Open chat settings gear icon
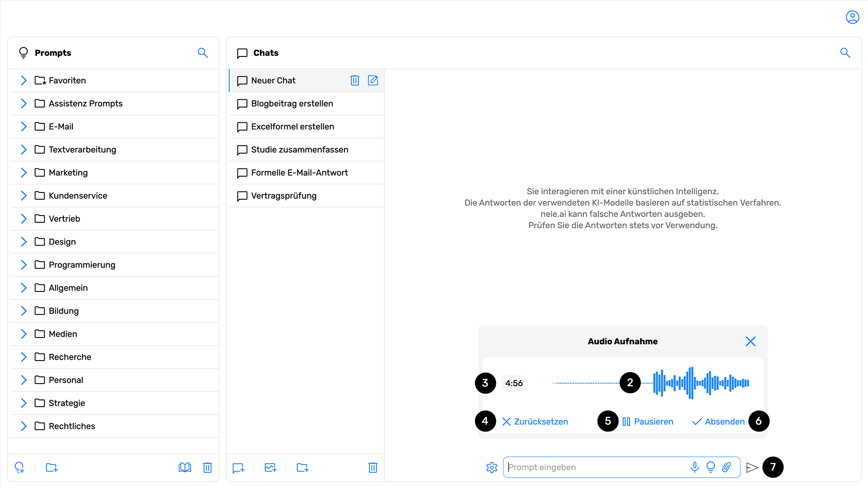Viewport: 868px width, 488px height. (492, 468)
